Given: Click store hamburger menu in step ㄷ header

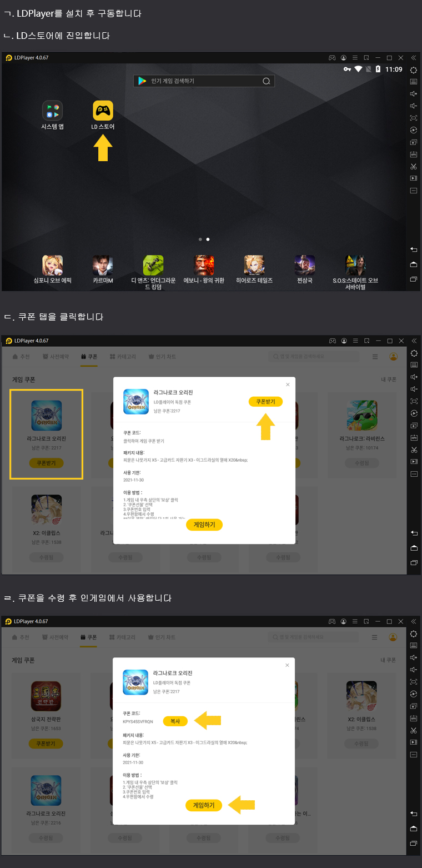Looking at the screenshot, I should tap(376, 357).
